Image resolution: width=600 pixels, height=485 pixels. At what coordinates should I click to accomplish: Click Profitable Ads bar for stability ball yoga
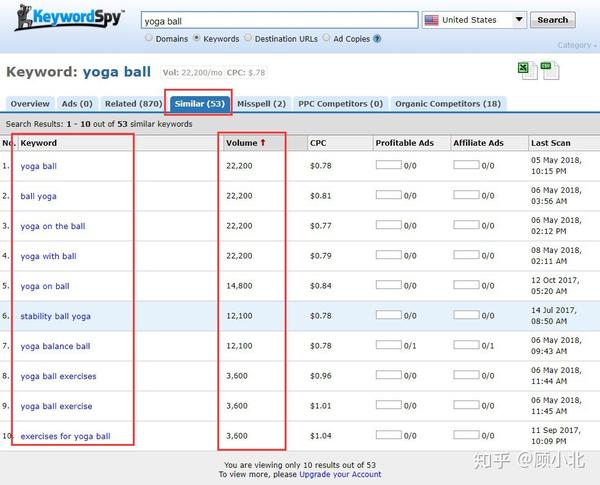coord(388,315)
